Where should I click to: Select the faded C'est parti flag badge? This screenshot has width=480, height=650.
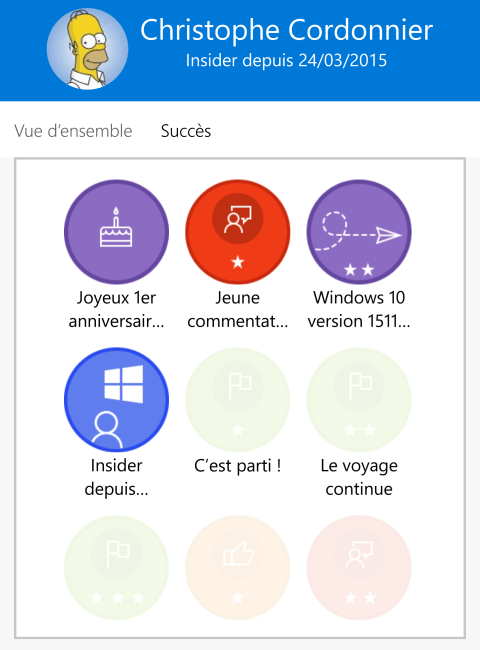pos(238,400)
